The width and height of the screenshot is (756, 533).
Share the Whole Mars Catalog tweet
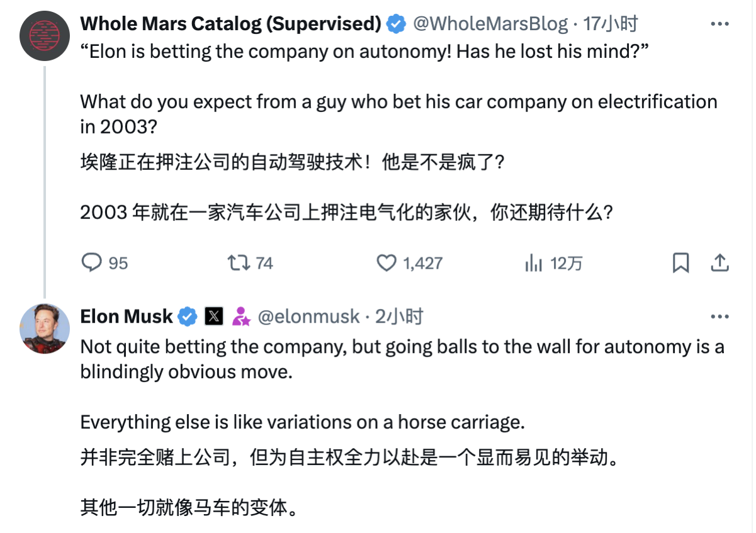pos(719,262)
